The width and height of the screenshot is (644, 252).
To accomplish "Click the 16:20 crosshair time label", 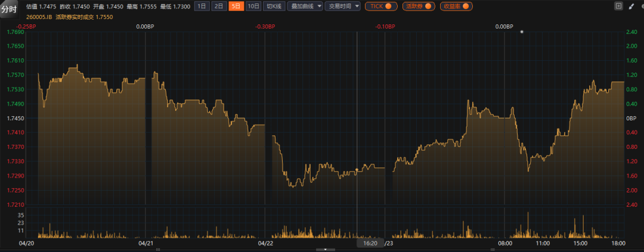I will point(370,243).
